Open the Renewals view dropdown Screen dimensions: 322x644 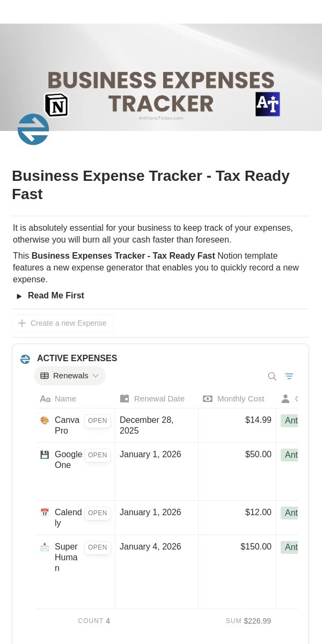point(70,376)
